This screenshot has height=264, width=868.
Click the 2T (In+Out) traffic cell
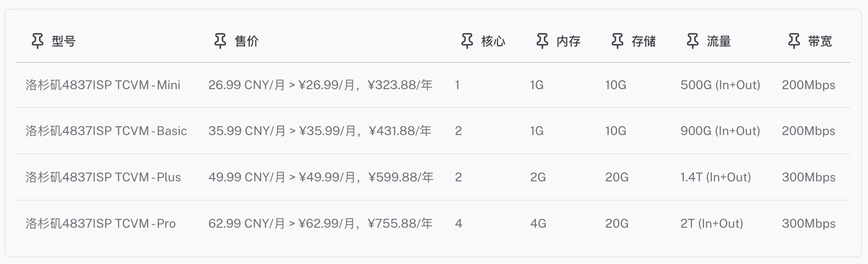click(x=712, y=223)
